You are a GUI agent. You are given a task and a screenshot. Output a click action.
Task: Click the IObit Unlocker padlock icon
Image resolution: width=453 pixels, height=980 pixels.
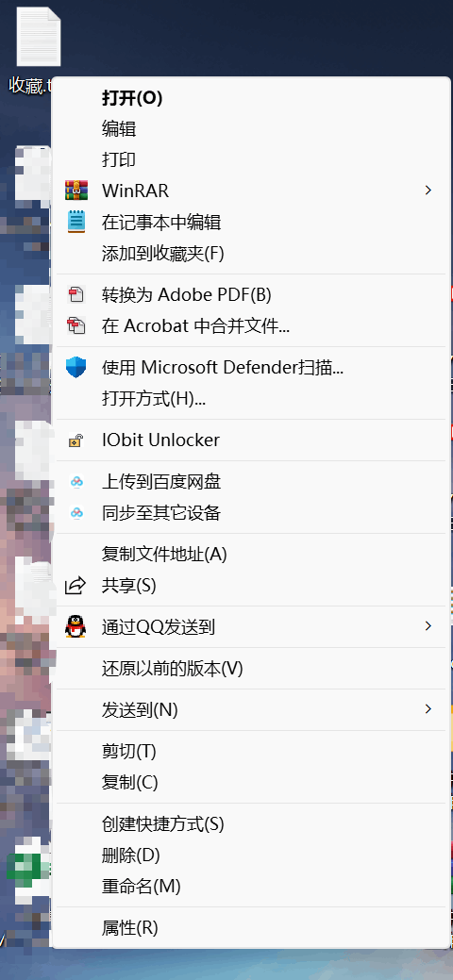click(75, 440)
